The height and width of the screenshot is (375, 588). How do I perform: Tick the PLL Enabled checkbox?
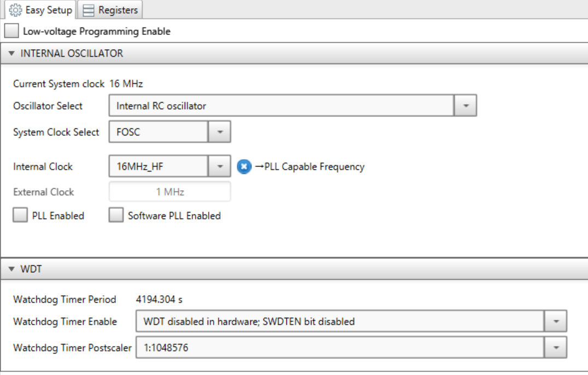(x=20, y=216)
